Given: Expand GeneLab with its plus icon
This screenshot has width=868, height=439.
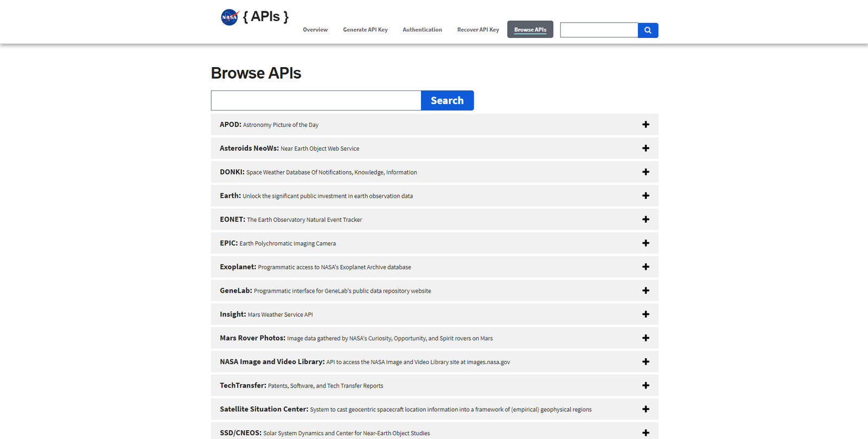Looking at the screenshot, I should 646,290.
